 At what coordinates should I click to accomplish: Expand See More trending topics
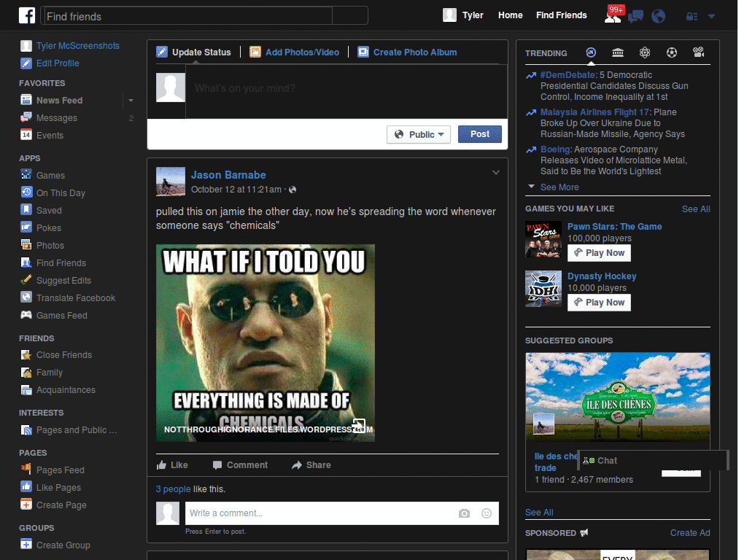pos(560,187)
